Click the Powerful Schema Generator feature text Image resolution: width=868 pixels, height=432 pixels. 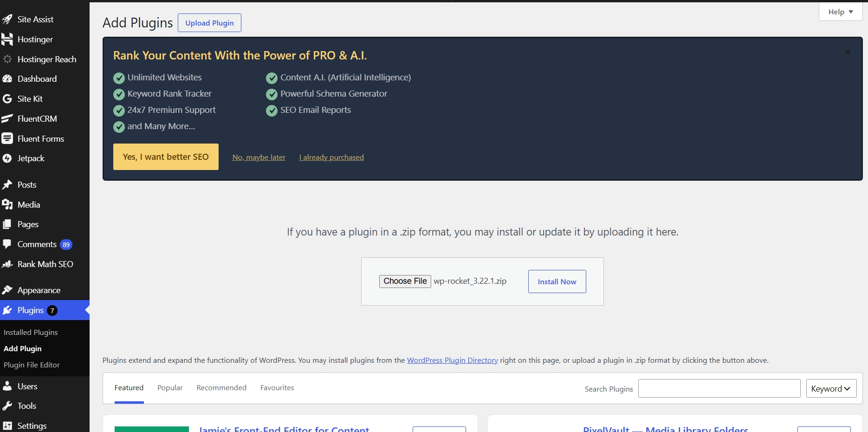tap(334, 94)
